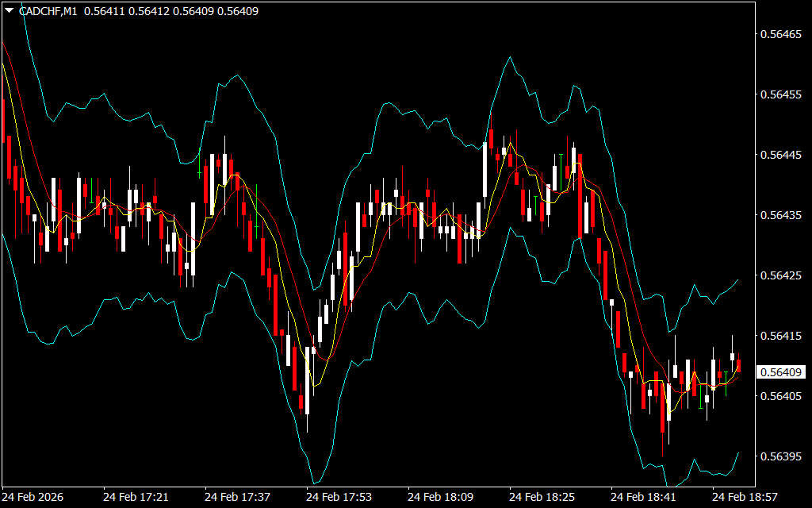Click the 0.56415 price axis label
The height and width of the screenshot is (508, 812).
tap(780, 336)
